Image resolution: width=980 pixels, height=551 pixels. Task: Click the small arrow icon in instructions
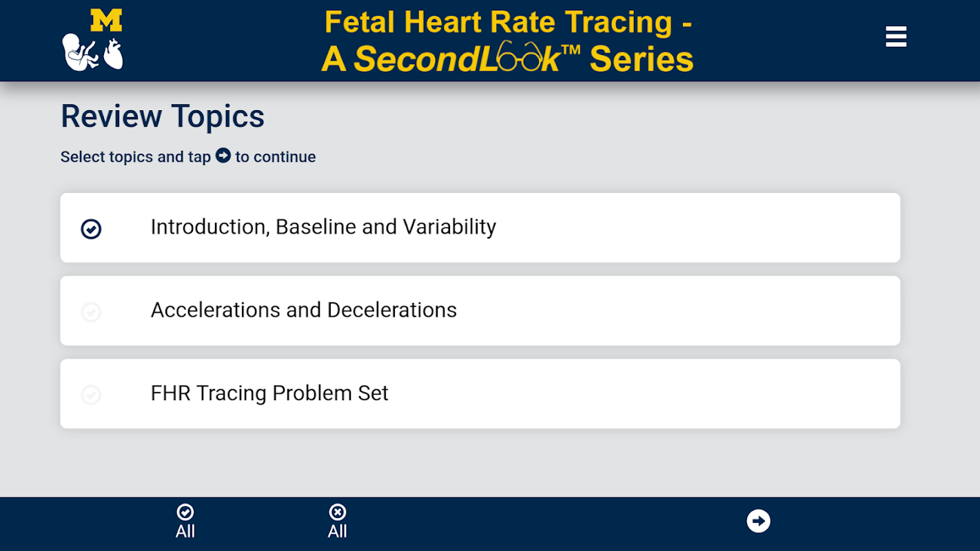[x=223, y=156]
